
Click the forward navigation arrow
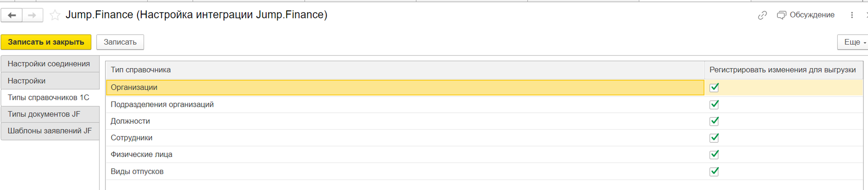coord(32,15)
